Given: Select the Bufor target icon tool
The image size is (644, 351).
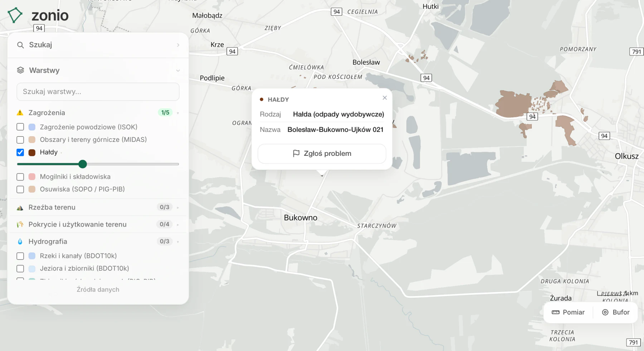Looking at the screenshot, I should coord(605,312).
